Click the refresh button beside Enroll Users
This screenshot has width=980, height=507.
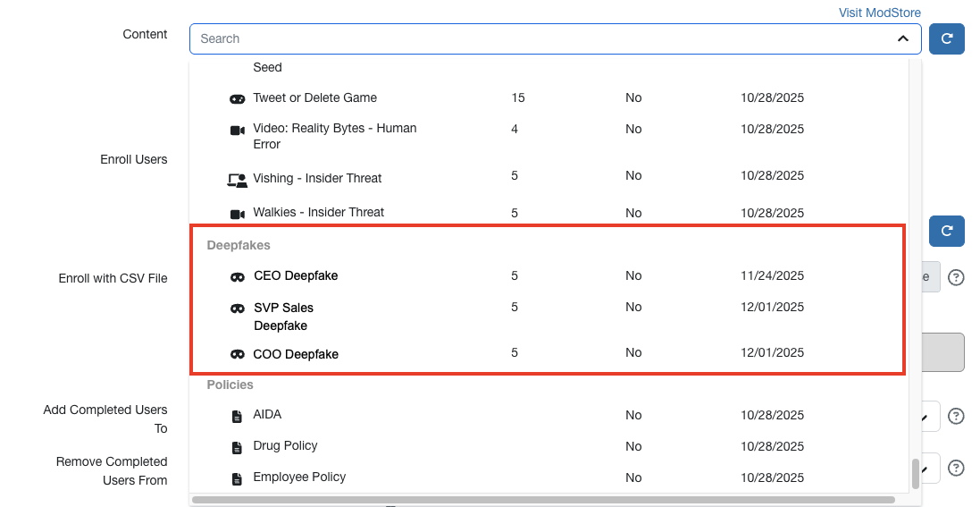pyautogui.click(x=947, y=231)
